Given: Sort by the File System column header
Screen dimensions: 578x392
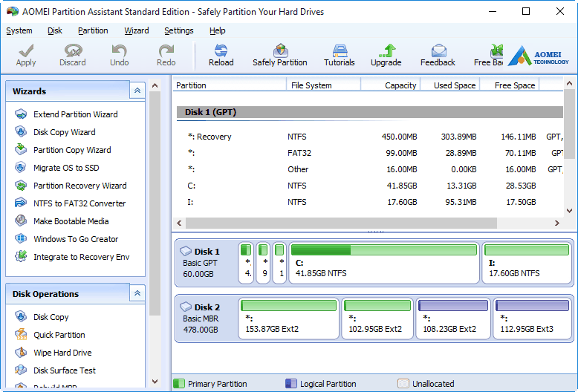Looking at the screenshot, I should (x=323, y=85).
